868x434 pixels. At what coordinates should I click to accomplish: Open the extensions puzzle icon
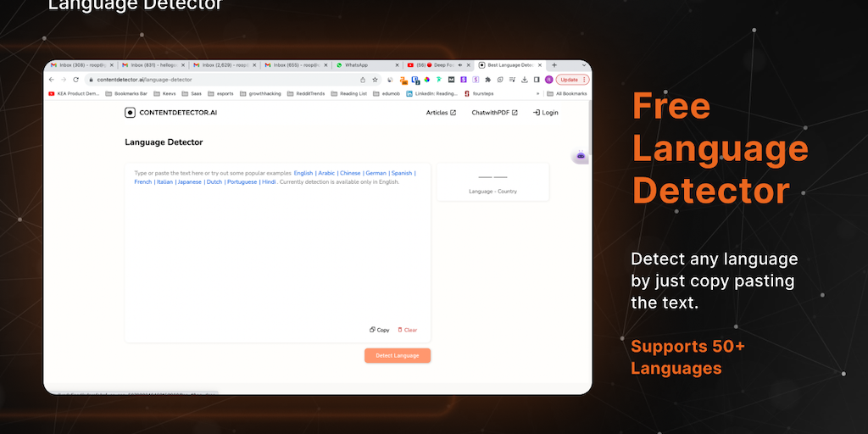[x=487, y=80]
